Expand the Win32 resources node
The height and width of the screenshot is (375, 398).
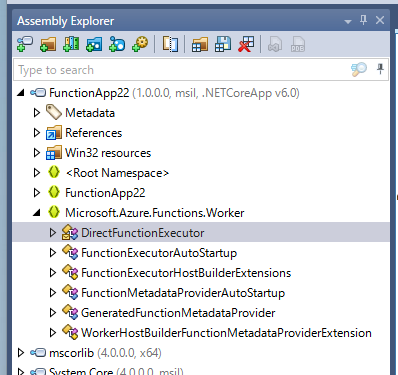[x=37, y=153]
